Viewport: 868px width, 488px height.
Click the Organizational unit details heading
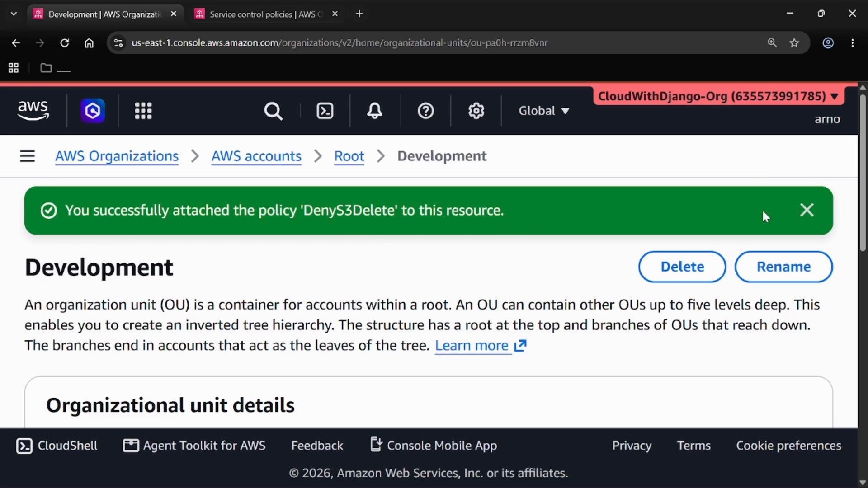click(170, 405)
